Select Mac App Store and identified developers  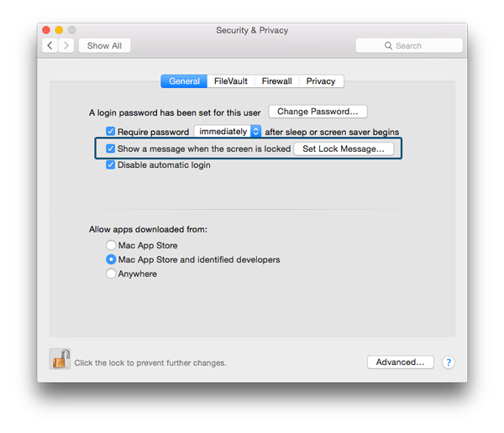click(111, 259)
